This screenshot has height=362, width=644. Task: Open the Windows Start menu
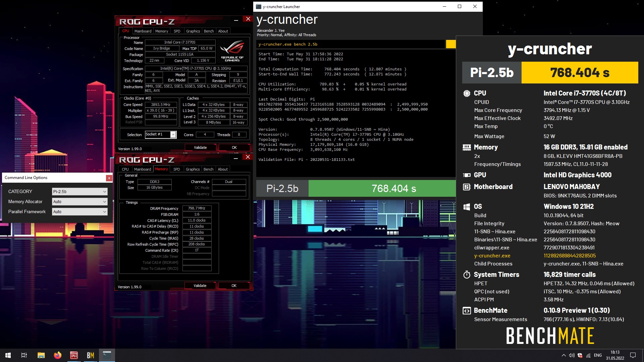[8, 355]
